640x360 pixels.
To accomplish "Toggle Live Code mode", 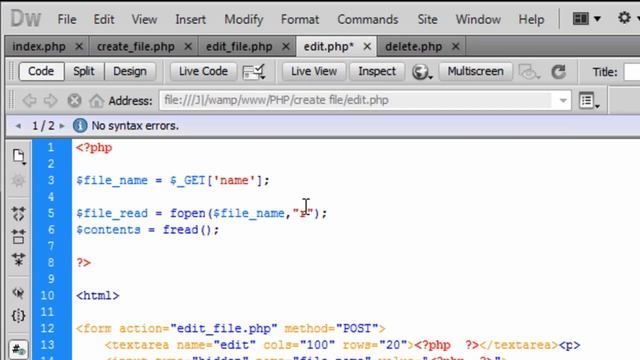I will tap(203, 71).
